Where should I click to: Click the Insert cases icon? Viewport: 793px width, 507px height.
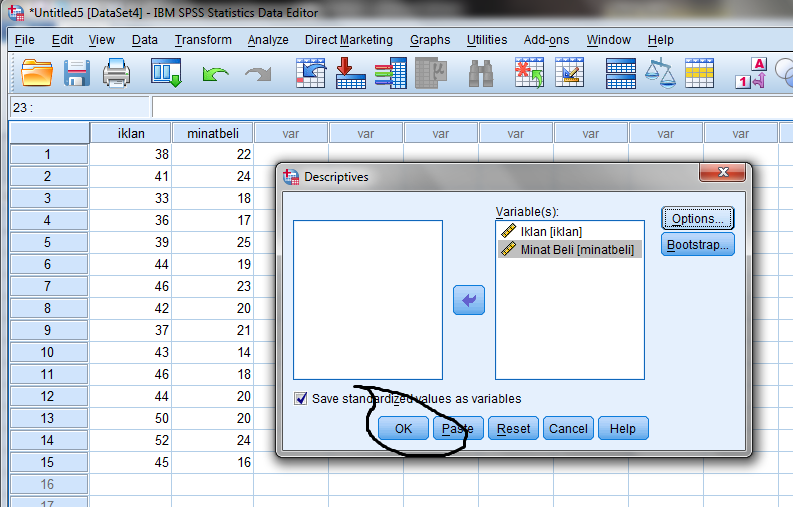[530, 73]
